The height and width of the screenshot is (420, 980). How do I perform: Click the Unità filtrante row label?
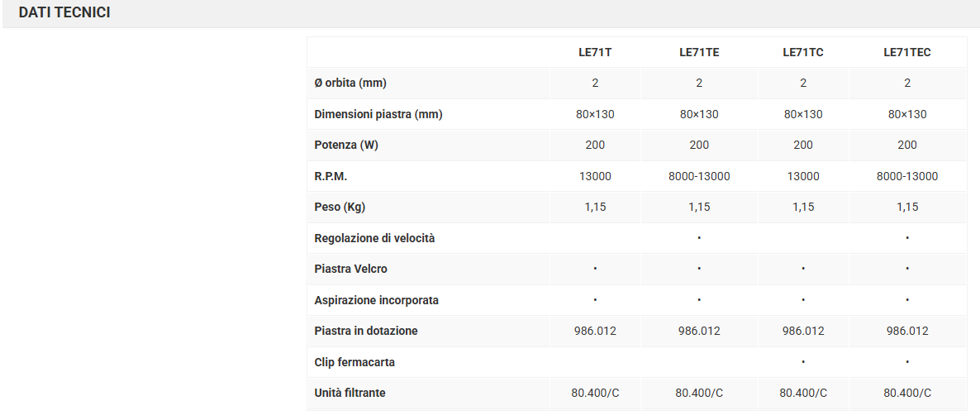350,393
